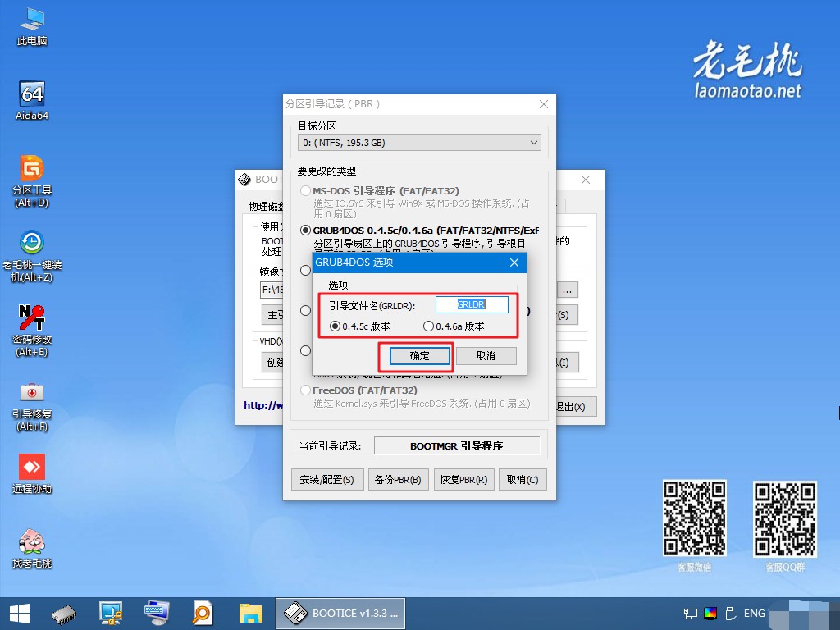Screen dimensions: 840x630
Task: Click 恢复PBR(R) button
Action: (464, 479)
